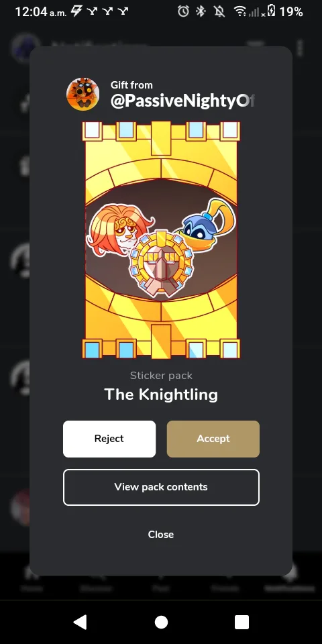Tap the golden castle sticker pack artwork
The width and height of the screenshot is (322, 644).
161,240
